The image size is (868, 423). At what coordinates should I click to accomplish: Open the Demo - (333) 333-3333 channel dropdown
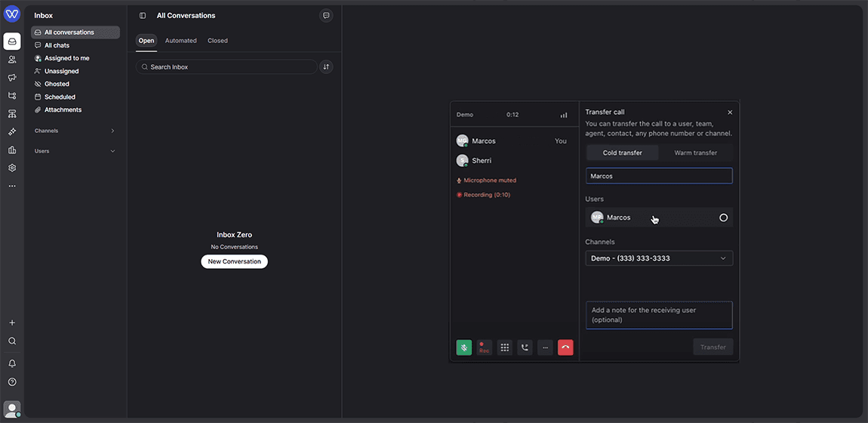(659, 258)
